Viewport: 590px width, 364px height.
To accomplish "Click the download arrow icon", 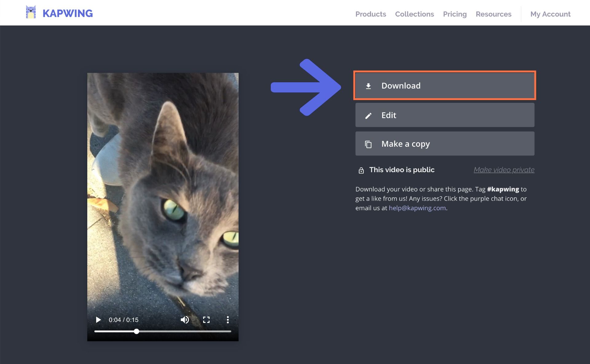I will point(368,86).
